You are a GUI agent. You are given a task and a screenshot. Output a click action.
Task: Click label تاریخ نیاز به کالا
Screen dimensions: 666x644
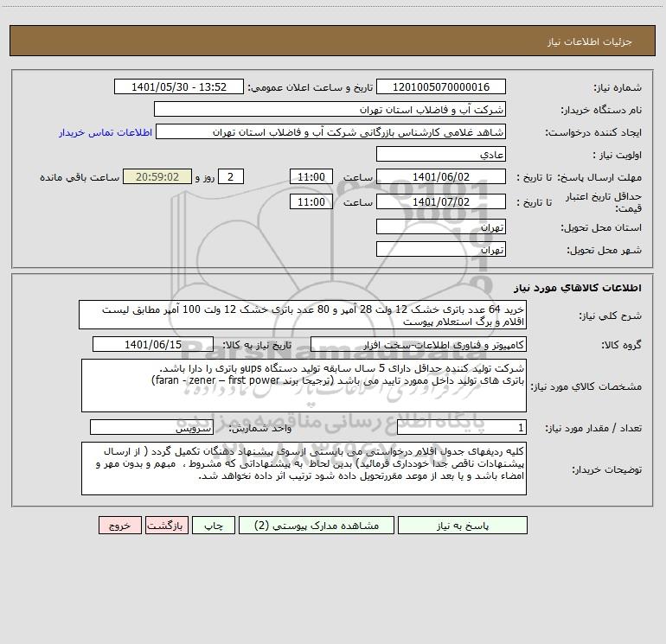click(257, 345)
